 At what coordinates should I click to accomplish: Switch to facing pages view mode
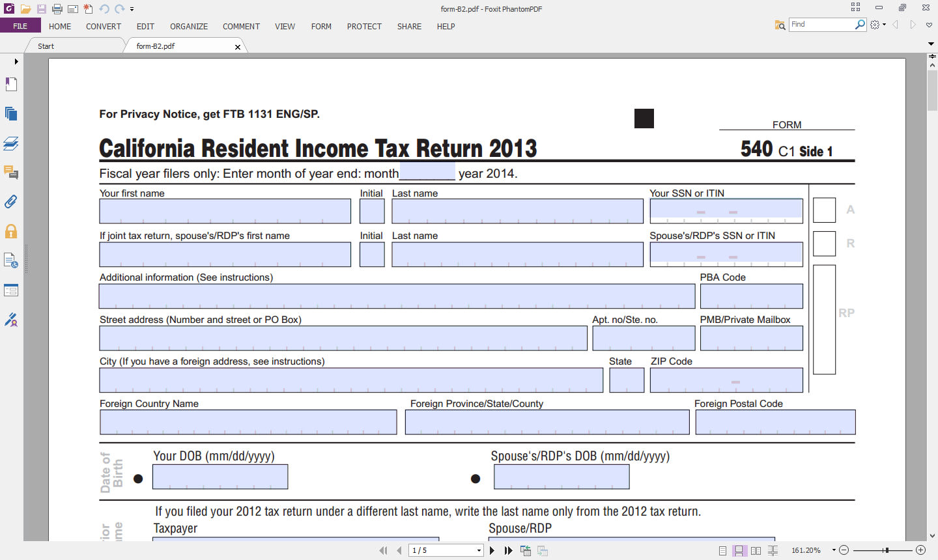pyautogui.click(x=756, y=551)
